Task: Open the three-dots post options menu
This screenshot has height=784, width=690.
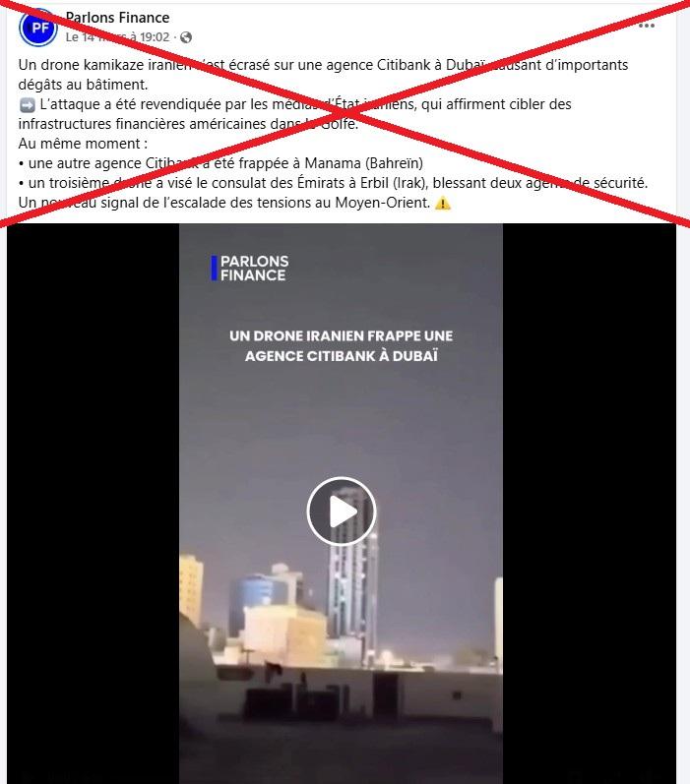Action: pos(647,26)
